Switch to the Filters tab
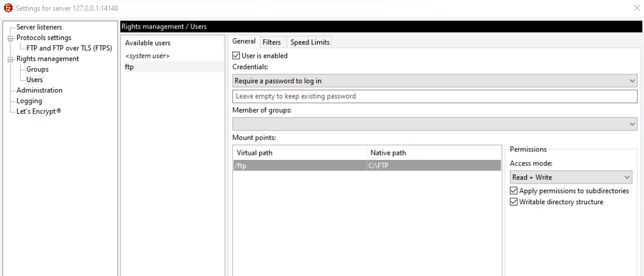Viewport: 644px width, 276px height. click(271, 42)
